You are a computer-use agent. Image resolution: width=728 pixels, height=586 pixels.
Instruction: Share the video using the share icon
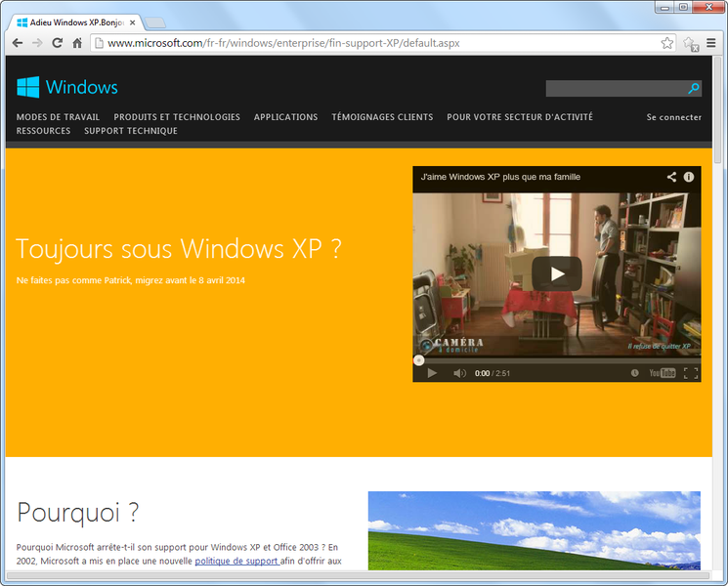(672, 177)
